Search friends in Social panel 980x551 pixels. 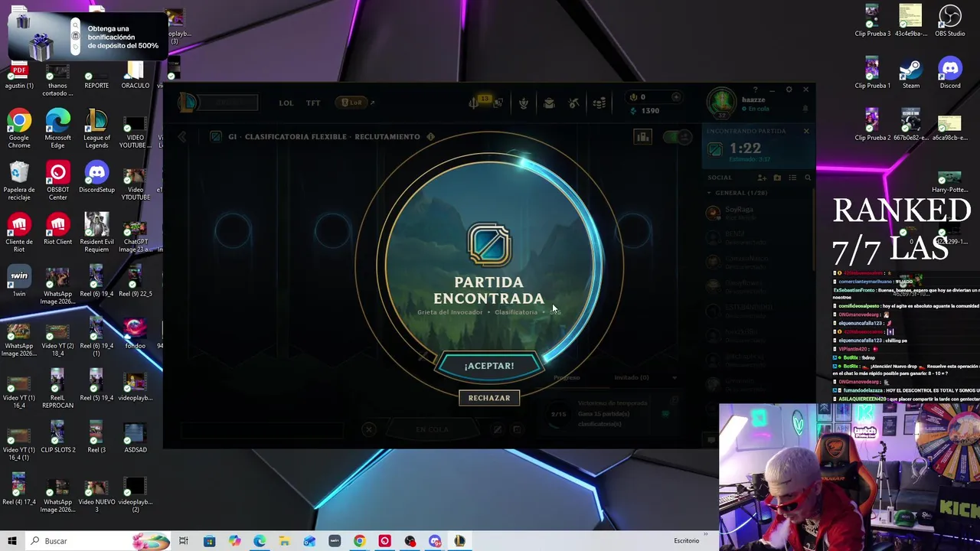(x=808, y=178)
